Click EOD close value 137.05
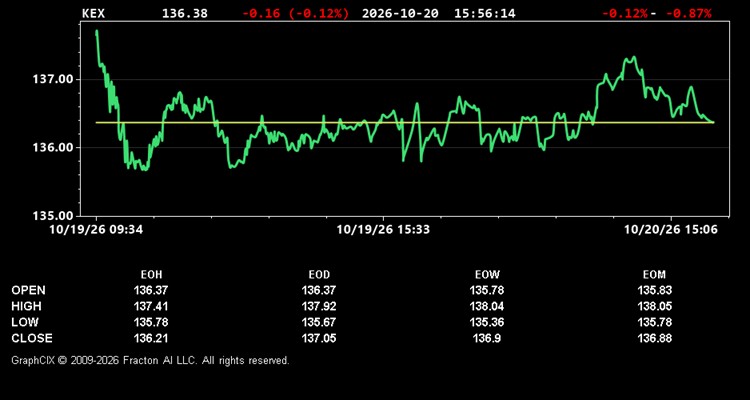This screenshot has width=750, height=400. click(x=319, y=338)
